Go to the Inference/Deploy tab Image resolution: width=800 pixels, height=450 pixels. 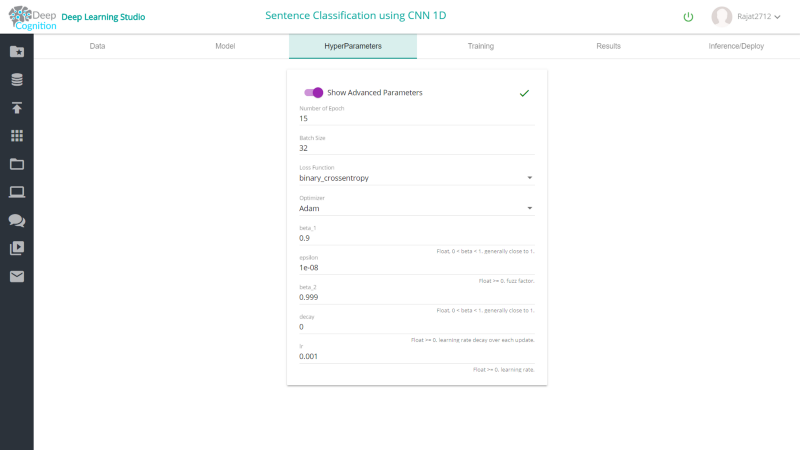click(736, 46)
